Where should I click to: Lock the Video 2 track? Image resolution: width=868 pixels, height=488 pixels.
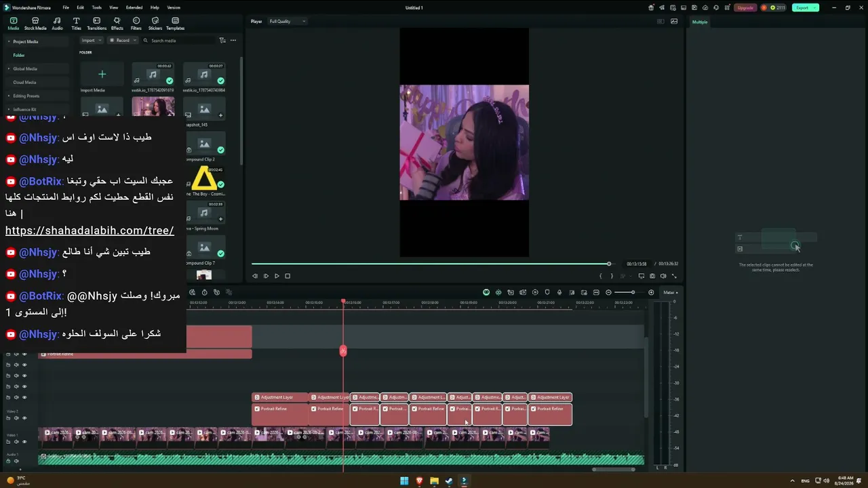click(x=8, y=418)
